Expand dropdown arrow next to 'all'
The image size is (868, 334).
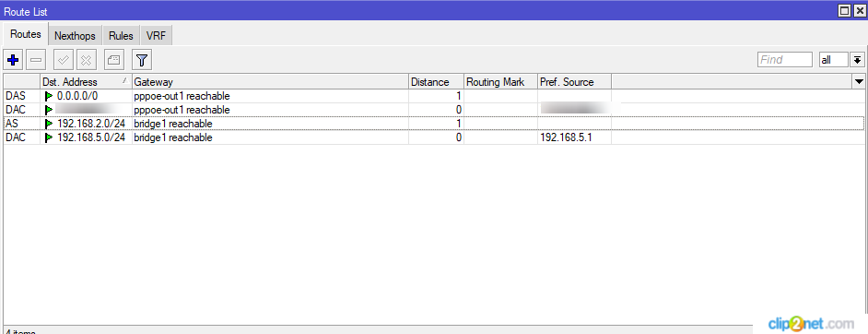tap(857, 60)
